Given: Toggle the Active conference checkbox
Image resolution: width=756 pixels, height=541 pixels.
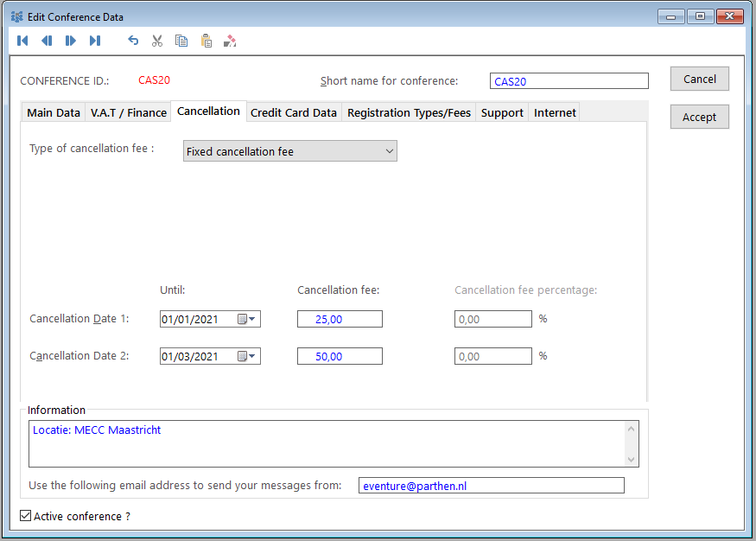Looking at the screenshot, I should pyautogui.click(x=26, y=516).
